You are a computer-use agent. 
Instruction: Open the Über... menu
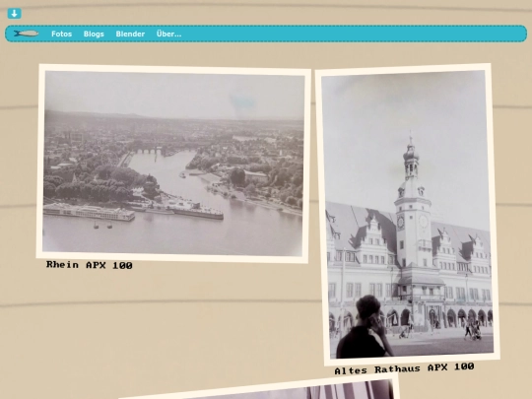[169, 33]
